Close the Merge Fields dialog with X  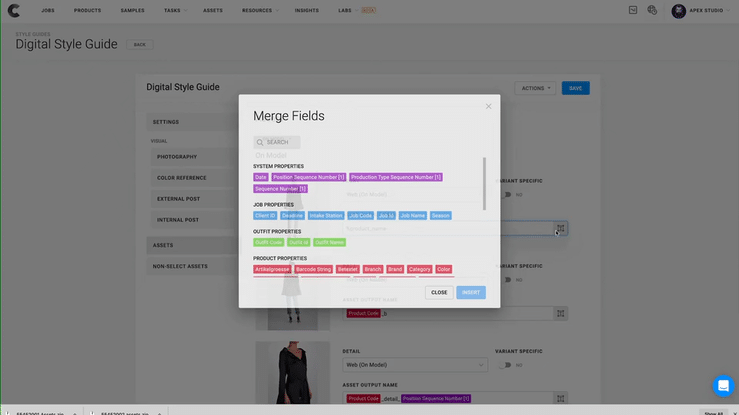pos(488,106)
